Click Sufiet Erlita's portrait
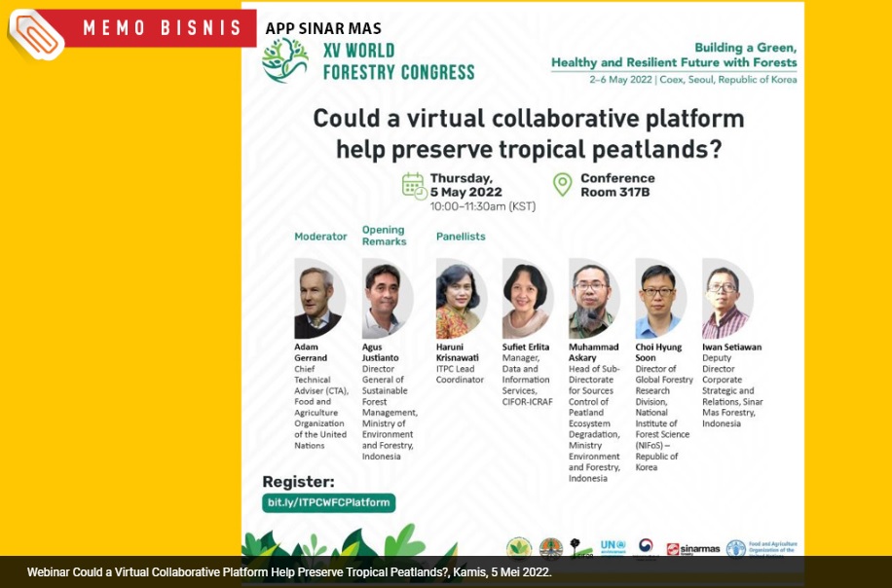The image size is (892, 588). [x=527, y=298]
